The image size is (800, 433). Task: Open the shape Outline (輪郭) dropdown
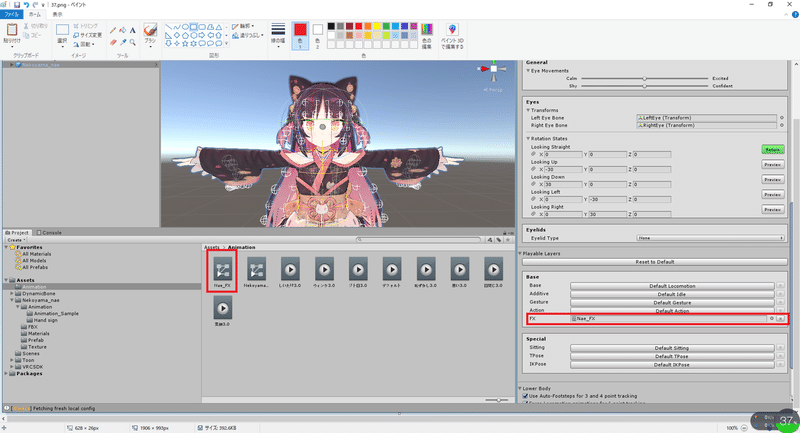pyautogui.click(x=243, y=26)
